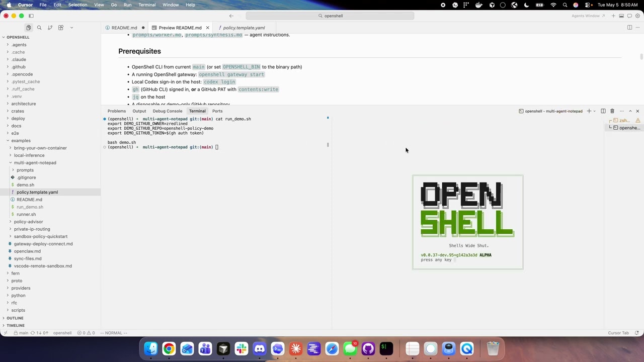Split the terminal pane
The height and width of the screenshot is (362, 644).
(x=603, y=111)
